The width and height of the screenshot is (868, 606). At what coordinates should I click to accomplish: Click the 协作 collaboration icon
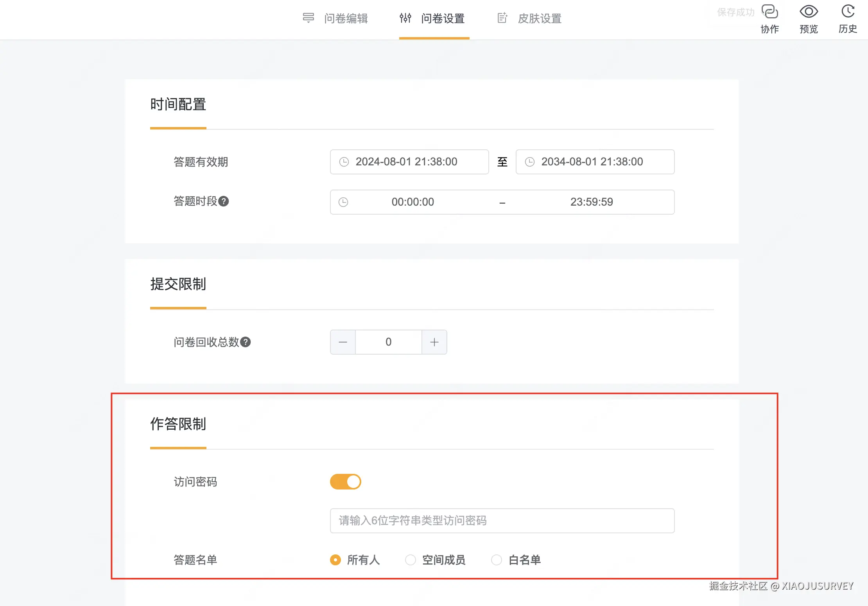(x=769, y=12)
